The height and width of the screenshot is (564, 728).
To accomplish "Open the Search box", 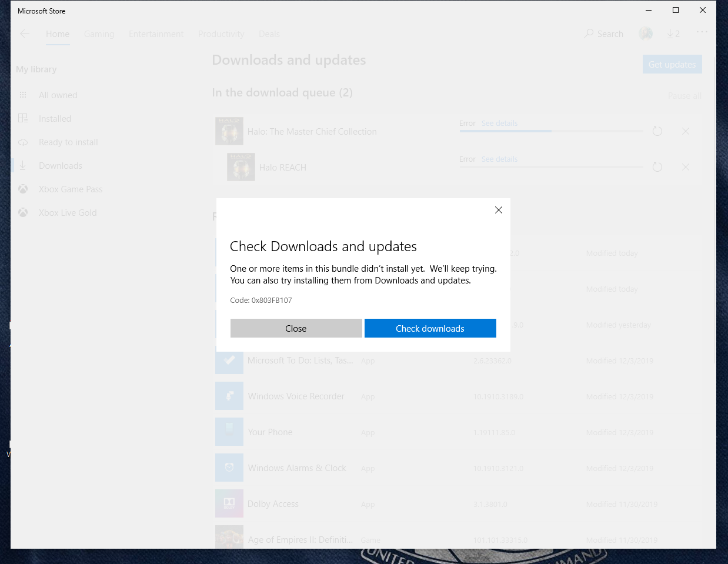I will [x=603, y=34].
